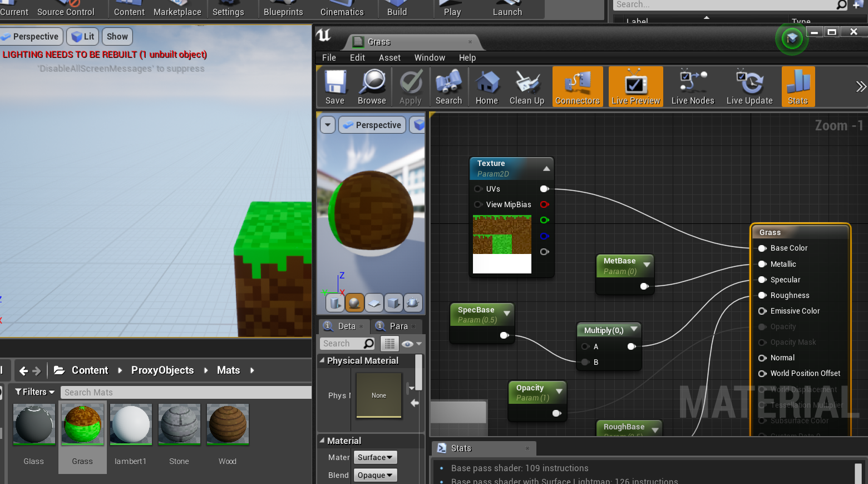The height and width of the screenshot is (484, 868).
Task: Open Material Domain Surface dropdown
Action: [375, 457]
